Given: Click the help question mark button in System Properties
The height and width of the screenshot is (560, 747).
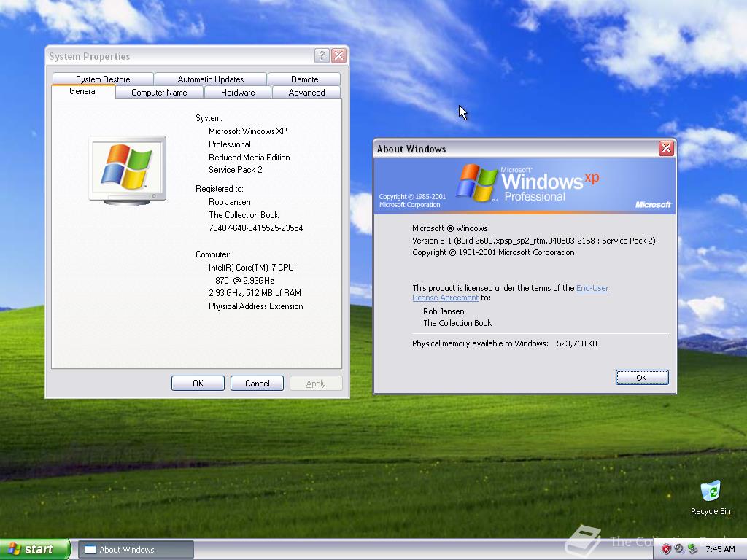Looking at the screenshot, I should [x=322, y=55].
